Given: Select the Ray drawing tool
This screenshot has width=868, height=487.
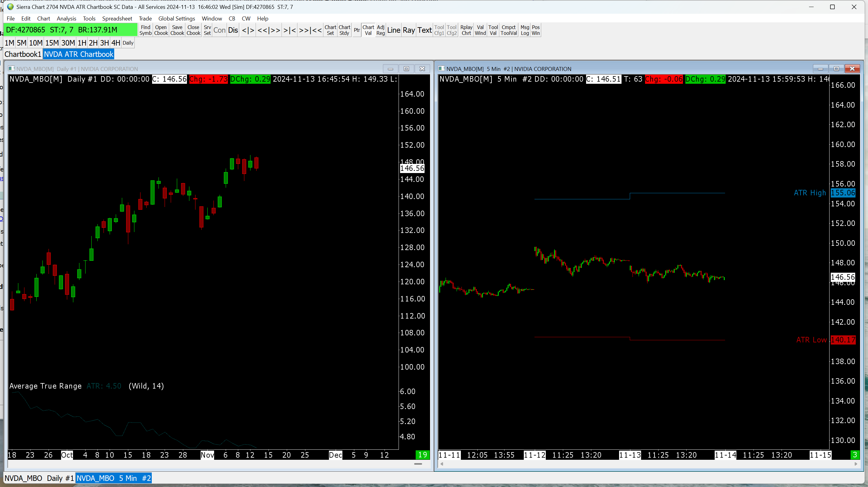Looking at the screenshot, I should point(408,30).
